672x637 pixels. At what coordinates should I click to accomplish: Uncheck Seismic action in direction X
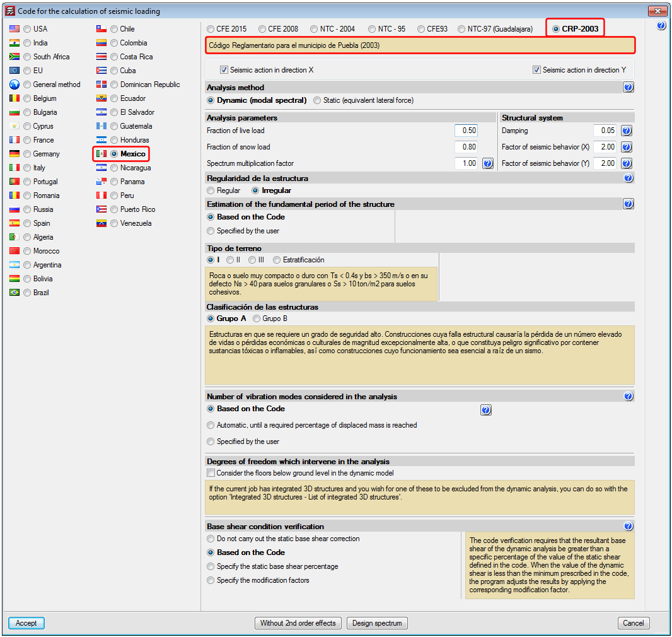click(x=224, y=70)
